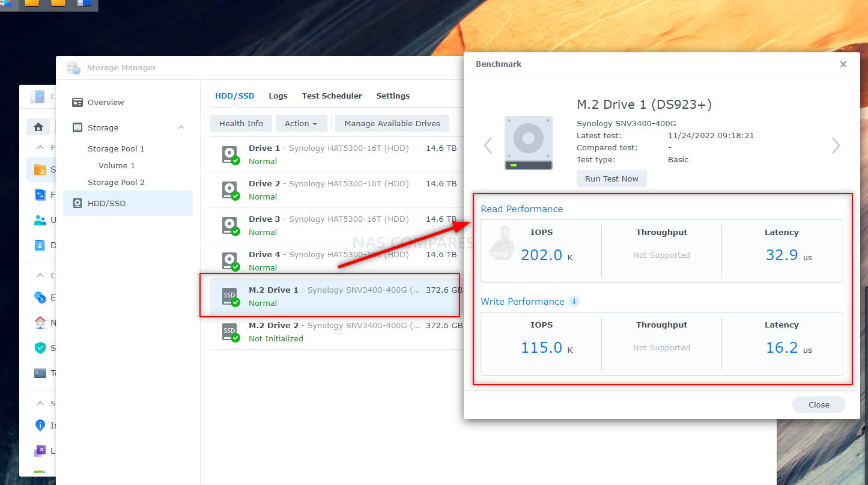Open the Action dropdown menu
Image resolution: width=868 pixels, height=485 pixels.
click(301, 123)
